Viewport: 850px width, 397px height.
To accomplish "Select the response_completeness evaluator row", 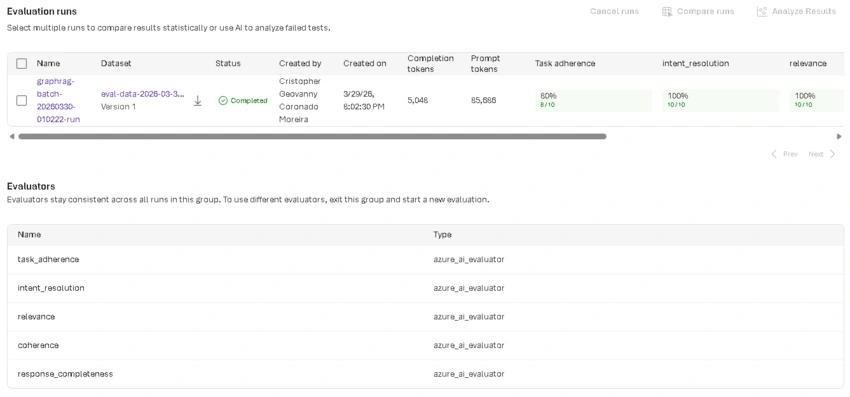I will [x=426, y=374].
